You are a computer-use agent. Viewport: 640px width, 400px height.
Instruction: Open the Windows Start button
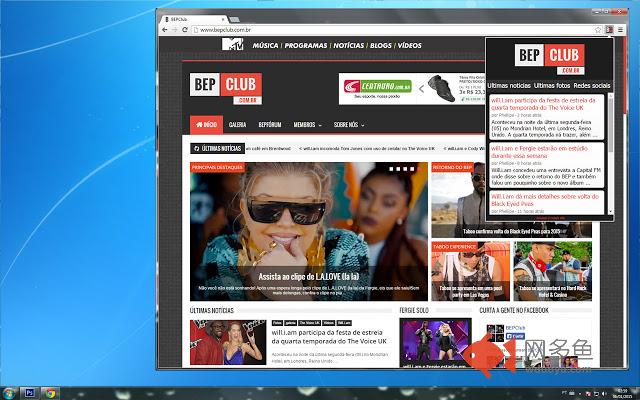8,393
